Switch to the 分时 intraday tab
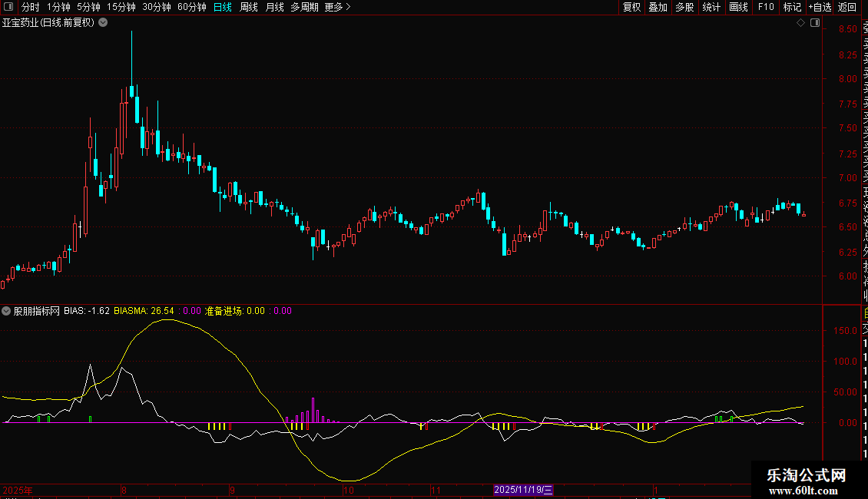The width and height of the screenshot is (868, 499). coord(31,7)
